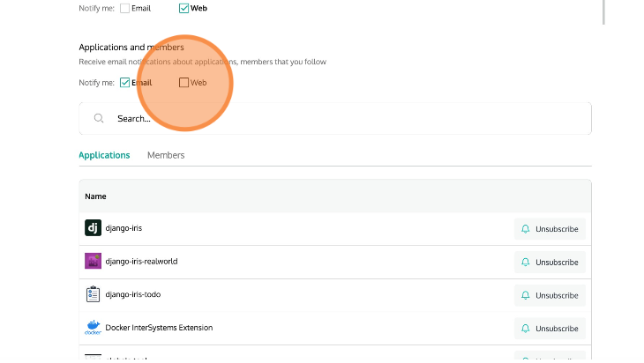This screenshot has height=363, width=644.
Task: Open the Docker InterSystems Extension link
Action: tap(159, 328)
